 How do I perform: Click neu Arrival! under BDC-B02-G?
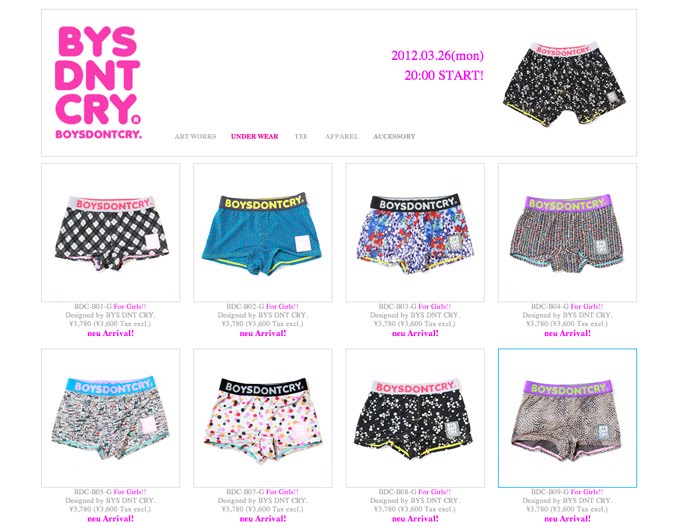[x=263, y=333]
